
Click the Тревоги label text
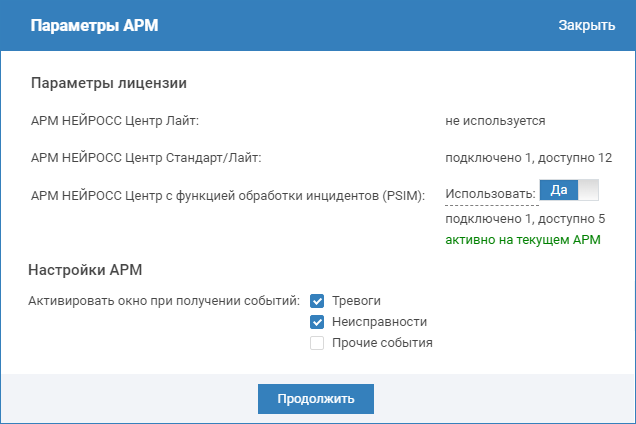pos(356,301)
